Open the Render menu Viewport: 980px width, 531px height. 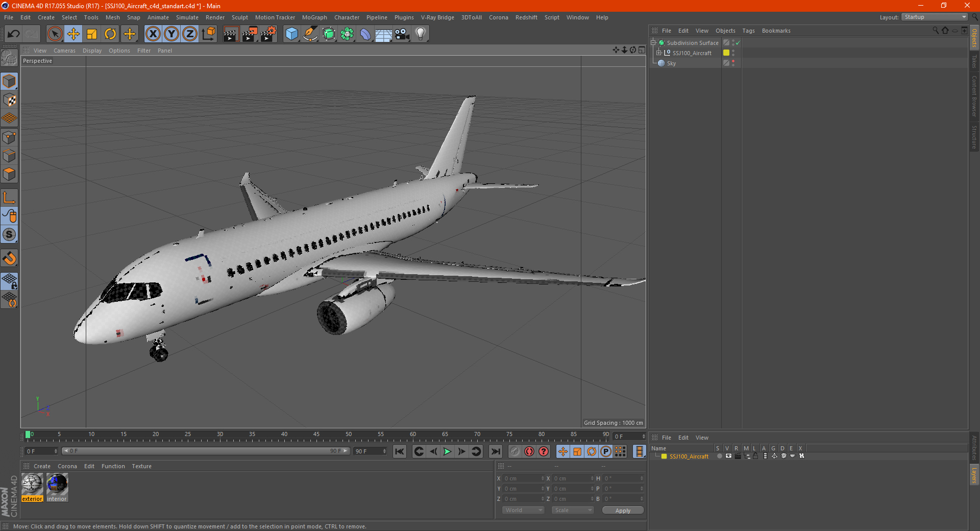click(x=215, y=17)
